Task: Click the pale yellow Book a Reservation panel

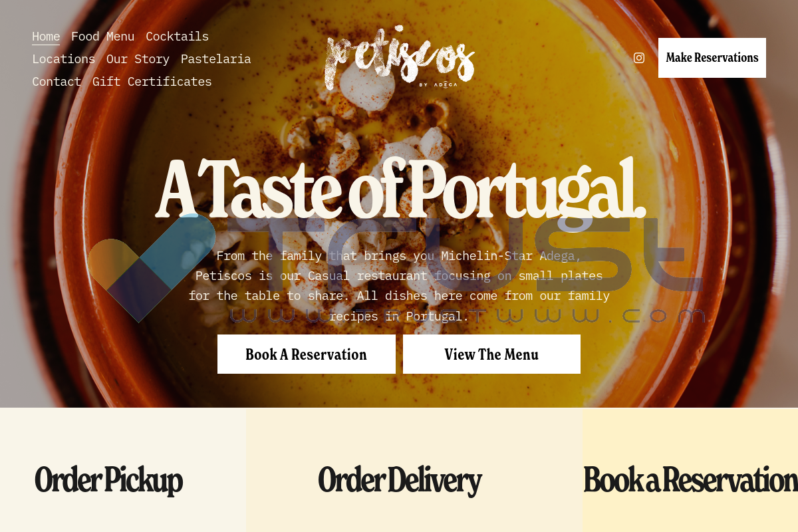Action: (690, 469)
